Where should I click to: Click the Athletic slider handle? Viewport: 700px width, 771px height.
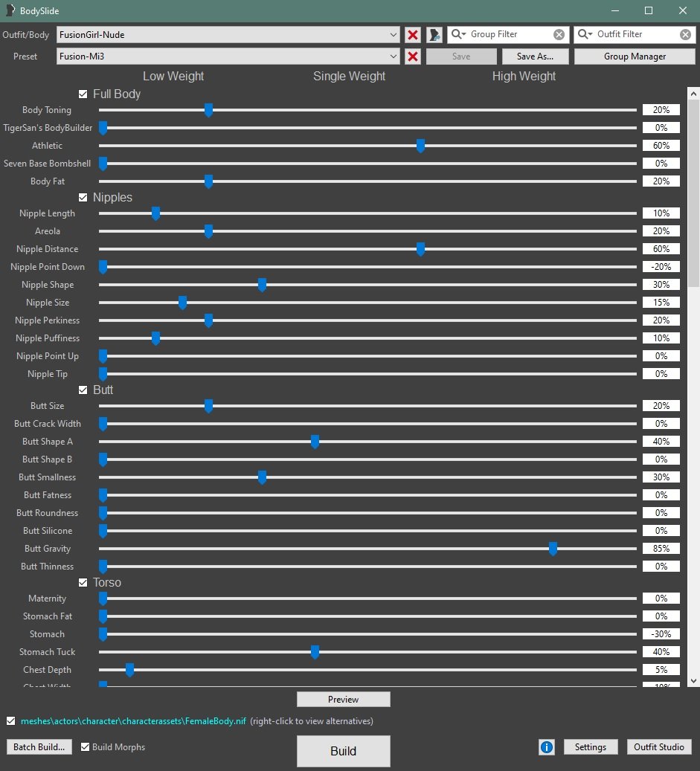[x=420, y=146]
